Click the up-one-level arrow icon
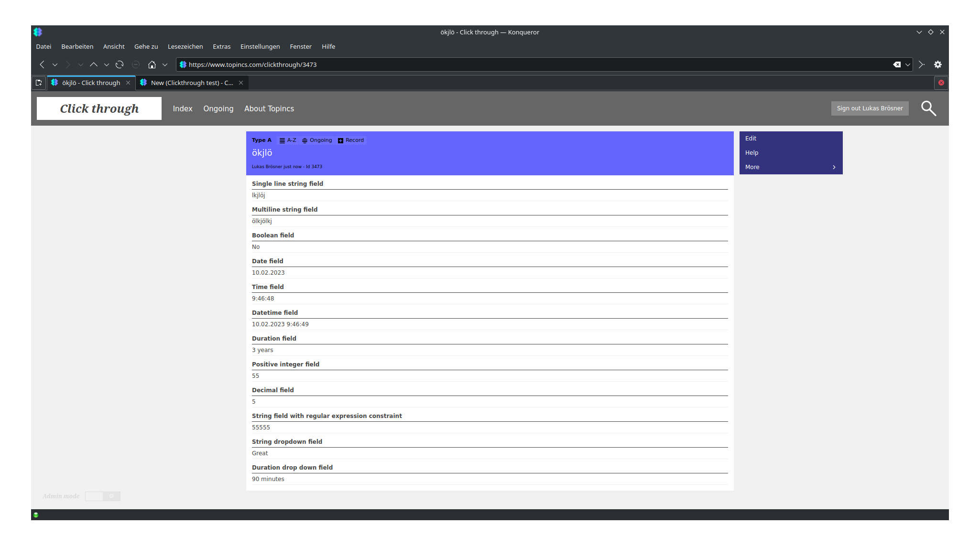Viewport: 980px width, 557px height. [x=94, y=64]
